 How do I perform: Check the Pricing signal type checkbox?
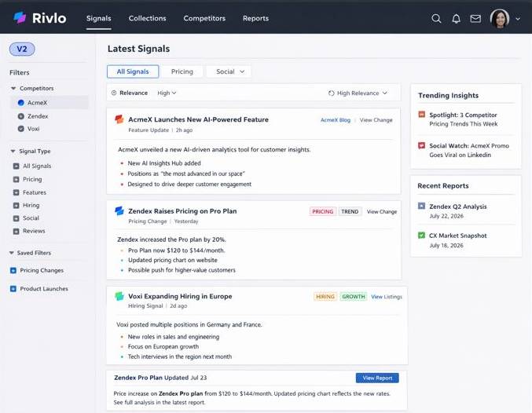pyautogui.click(x=16, y=179)
